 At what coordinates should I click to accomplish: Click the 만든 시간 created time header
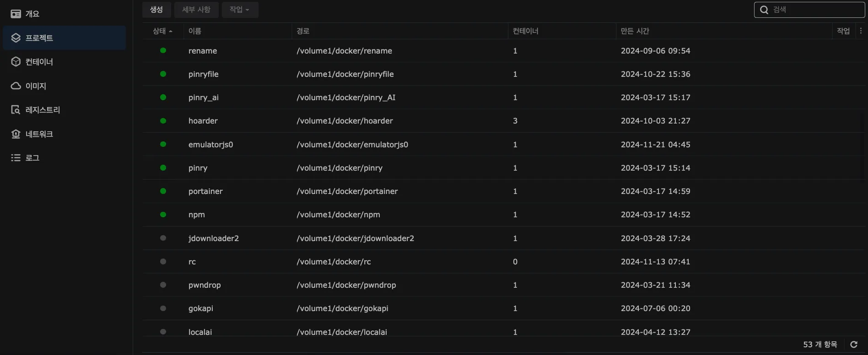click(635, 31)
